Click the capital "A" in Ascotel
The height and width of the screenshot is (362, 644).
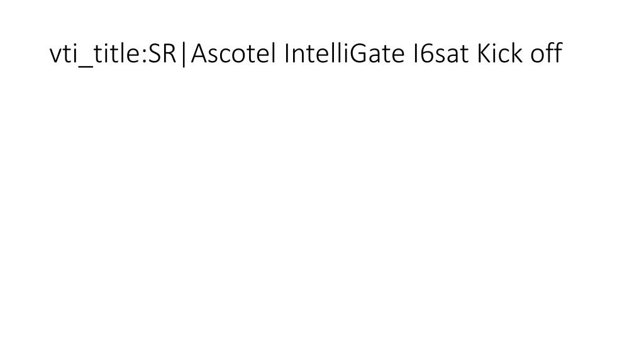199,53
